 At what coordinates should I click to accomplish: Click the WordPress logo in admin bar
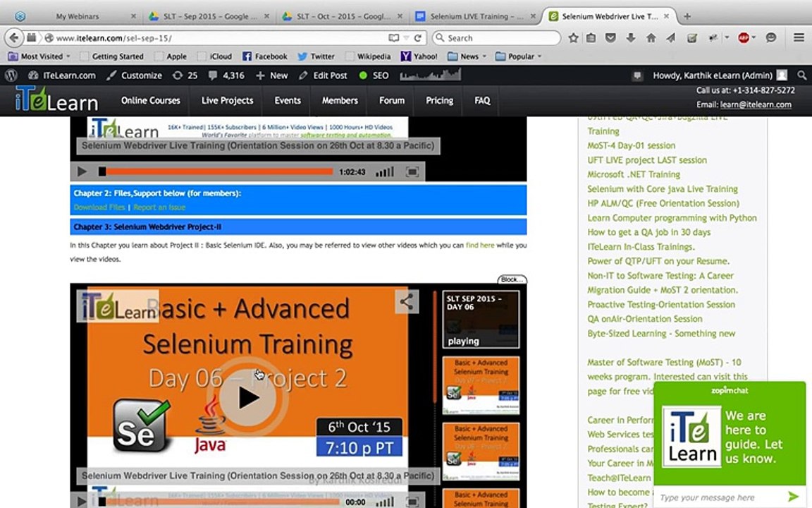point(11,75)
